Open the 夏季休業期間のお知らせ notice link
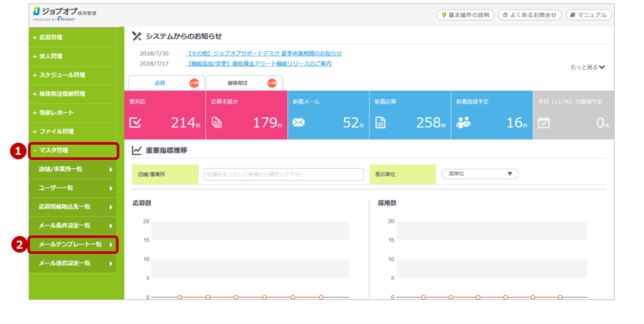The width and height of the screenshot is (644, 324). tap(264, 53)
